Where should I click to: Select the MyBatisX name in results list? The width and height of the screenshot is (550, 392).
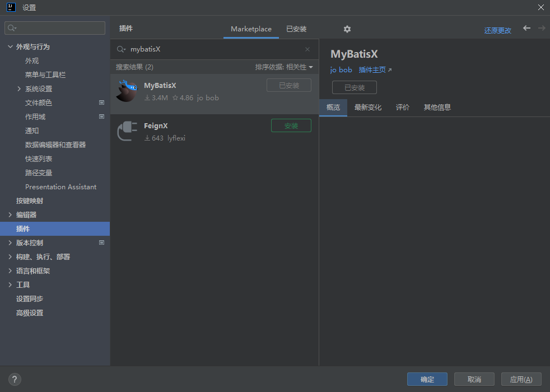[160, 86]
